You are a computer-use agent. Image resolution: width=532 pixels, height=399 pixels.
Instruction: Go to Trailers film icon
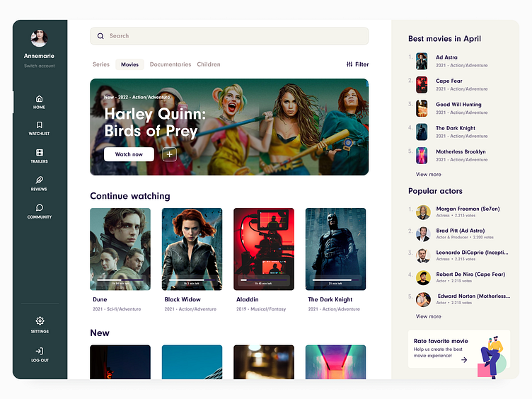[40, 153]
